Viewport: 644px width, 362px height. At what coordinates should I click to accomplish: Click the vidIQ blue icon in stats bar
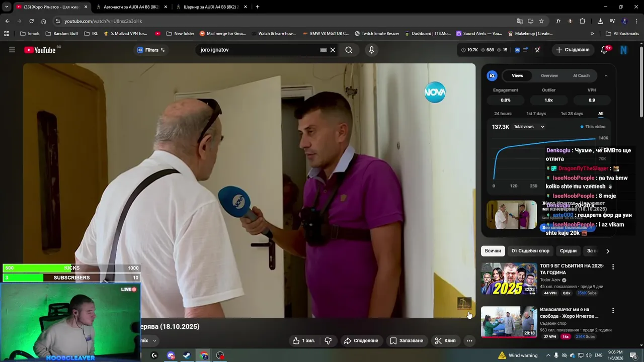518,50
